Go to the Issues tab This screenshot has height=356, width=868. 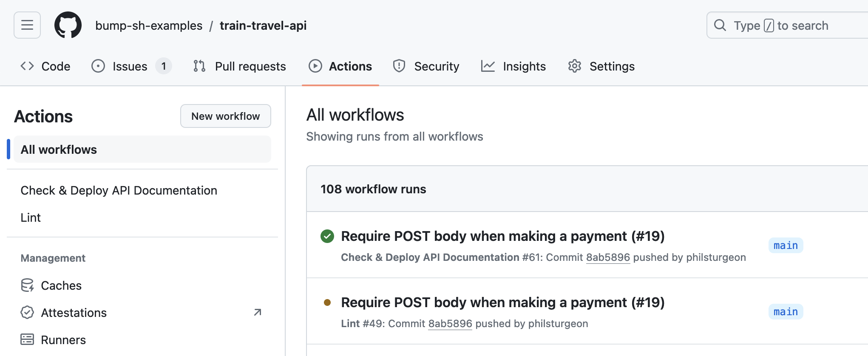point(130,66)
